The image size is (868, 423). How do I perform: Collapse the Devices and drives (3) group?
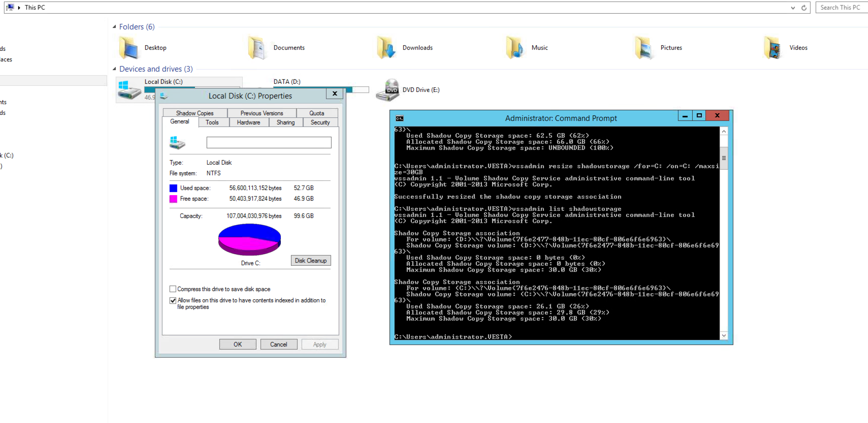coord(114,69)
